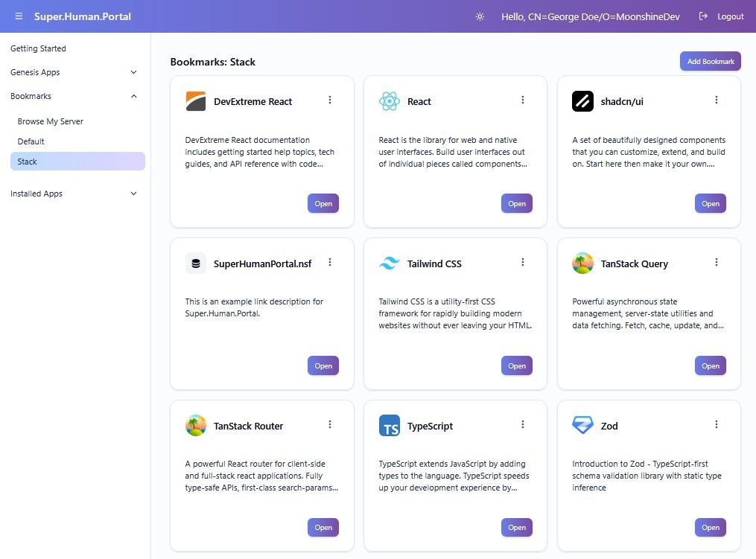Screen dimensions: 756x559
Task: Click Installed Apps menu label
Action: click(x=36, y=194)
